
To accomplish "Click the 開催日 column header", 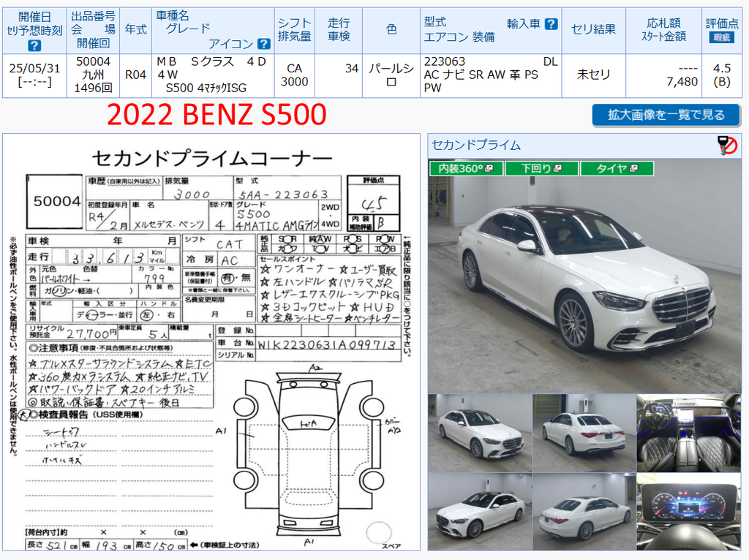I will click(34, 30).
